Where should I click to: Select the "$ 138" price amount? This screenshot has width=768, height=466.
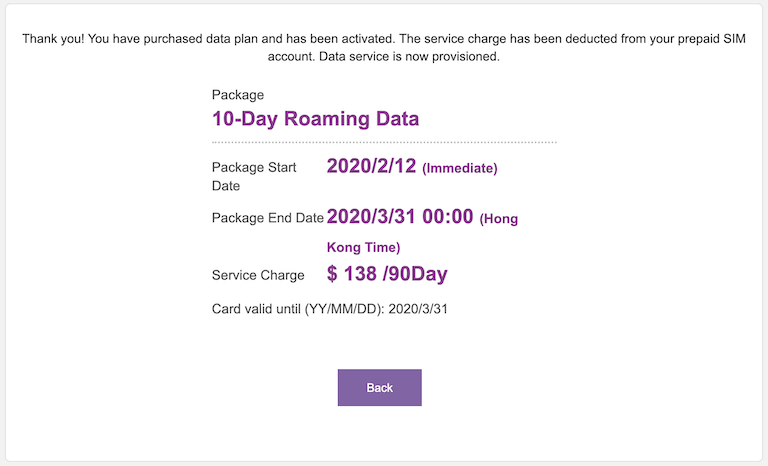pyautogui.click(x=352, y=274)
